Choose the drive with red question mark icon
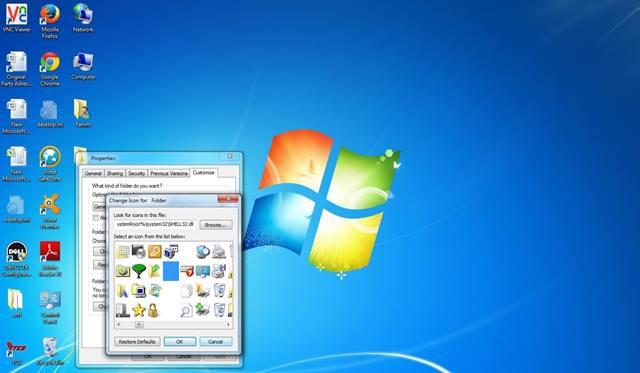Screen dimensions: 640x373 (x=187, y=271)
